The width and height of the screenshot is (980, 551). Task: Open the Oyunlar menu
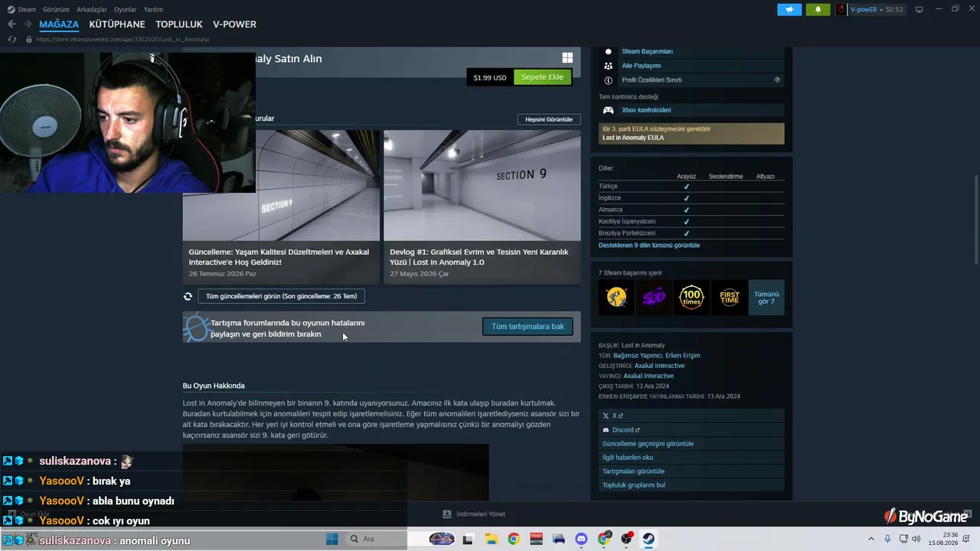[x=126, y=9]
